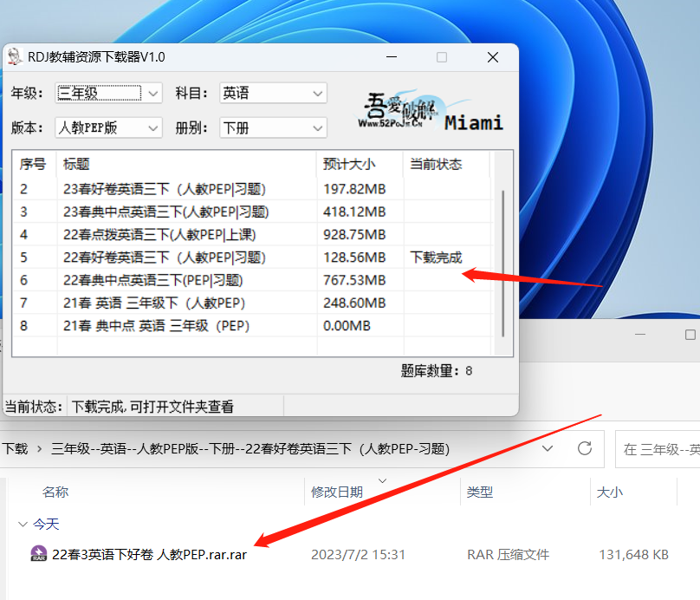Screen dimensions: 700x600
Task: Close the RDJ downloader window
Action: pyautogui.click(x=493, y=57)
